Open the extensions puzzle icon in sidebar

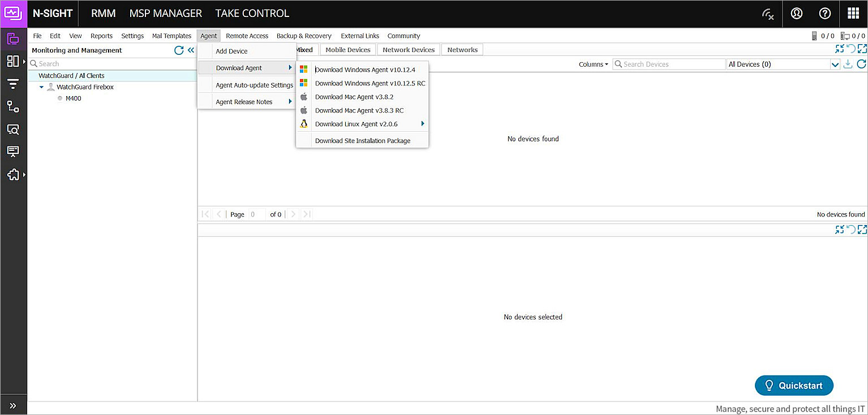13,175
